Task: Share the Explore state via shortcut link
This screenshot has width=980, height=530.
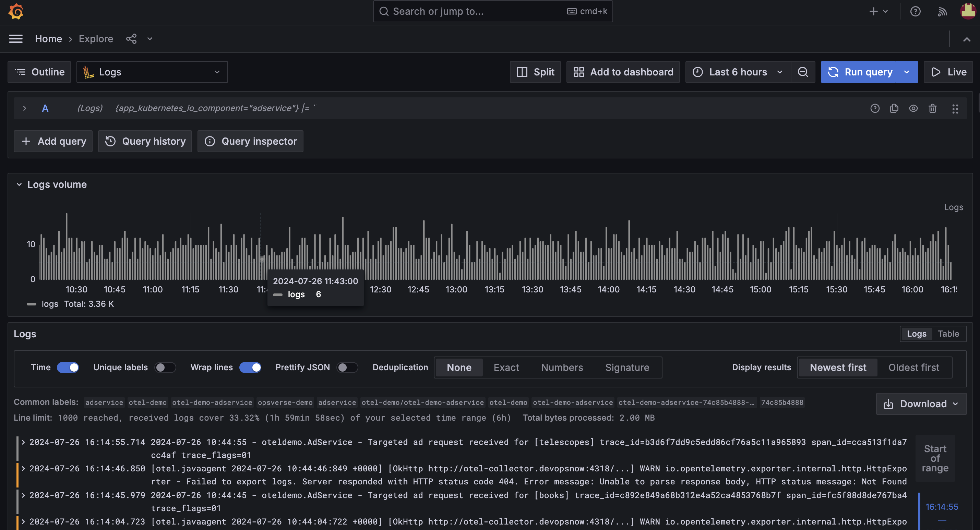Action: tap(131, 38)
